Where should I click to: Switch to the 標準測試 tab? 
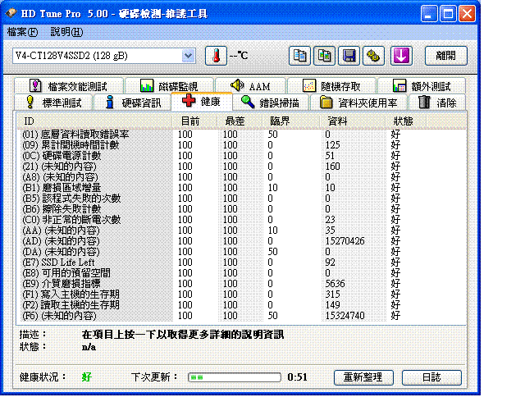(53, 103)
